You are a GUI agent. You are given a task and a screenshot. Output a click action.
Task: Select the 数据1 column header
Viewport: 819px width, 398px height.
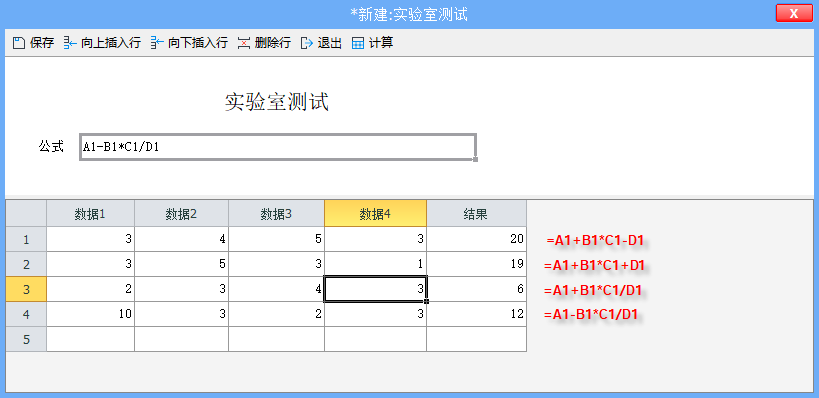click(x=90, y=214)
